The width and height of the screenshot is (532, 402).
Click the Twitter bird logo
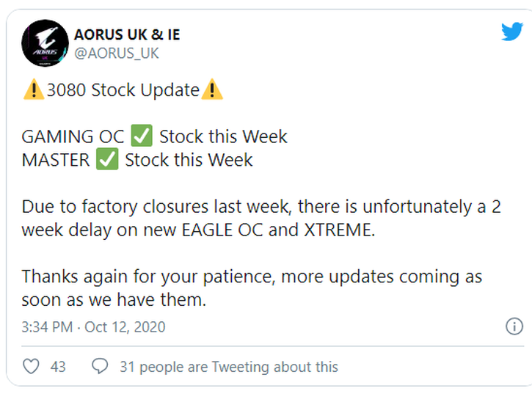tap(511, 33)
